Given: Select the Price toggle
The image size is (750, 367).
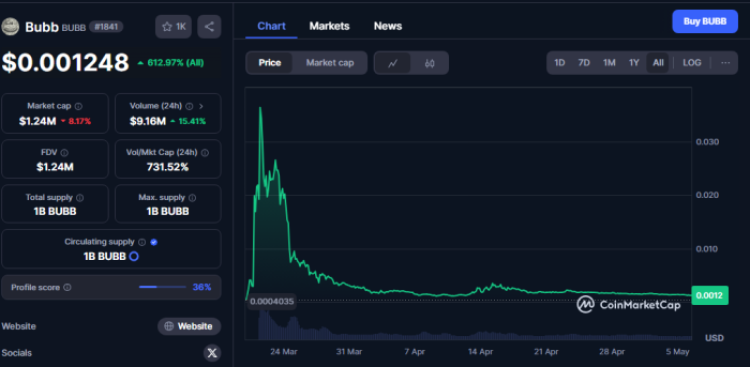Looking at the screenshot, I should coord(270,63).
